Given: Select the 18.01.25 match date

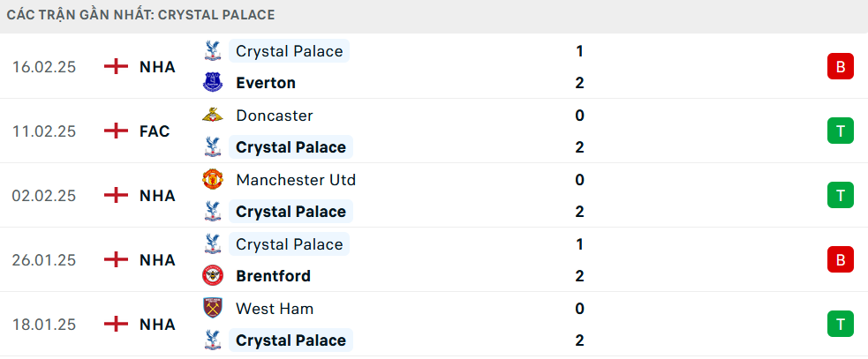Looking at the screenshot, I should click(44, 324).
